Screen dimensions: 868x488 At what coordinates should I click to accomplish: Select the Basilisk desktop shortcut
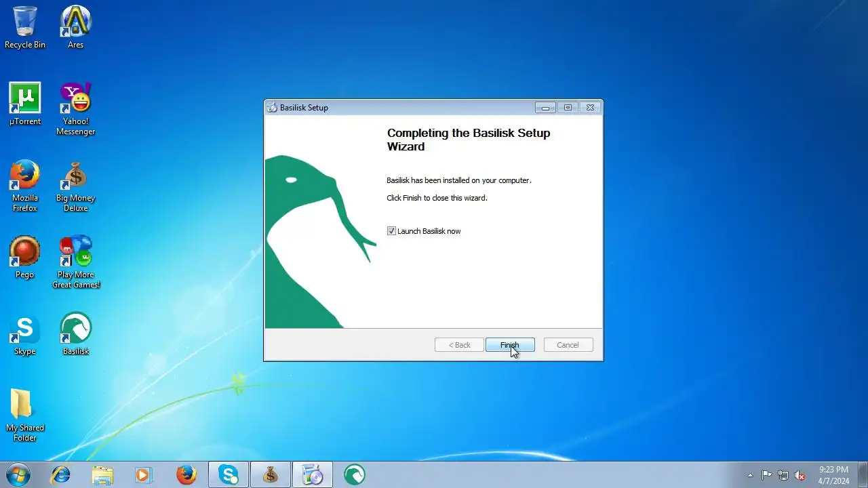[x=75, y=334]
